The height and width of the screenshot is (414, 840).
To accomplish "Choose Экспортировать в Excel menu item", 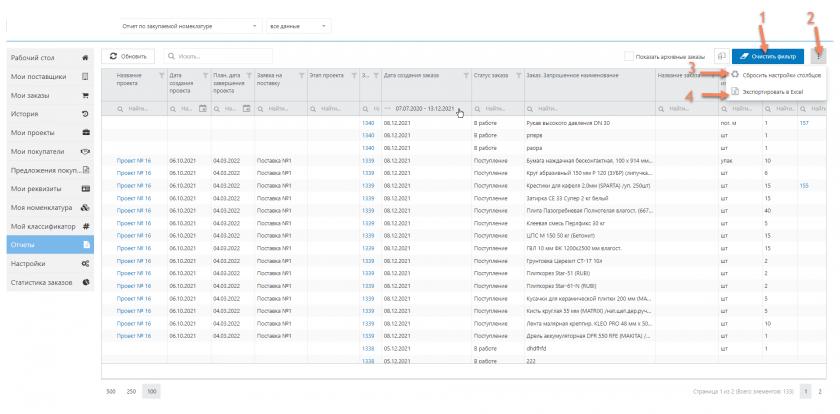I will point(773,92).
